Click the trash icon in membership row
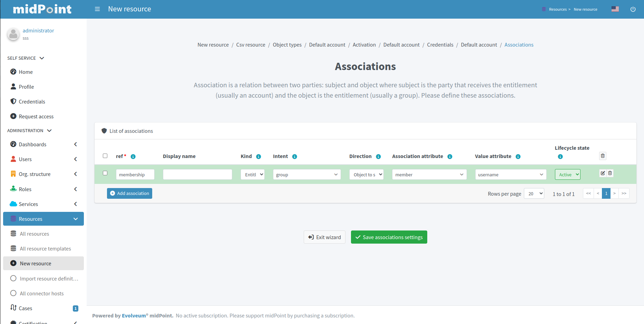Image resolution: width=644 pixels, height=324 pixels. [610, 173]
